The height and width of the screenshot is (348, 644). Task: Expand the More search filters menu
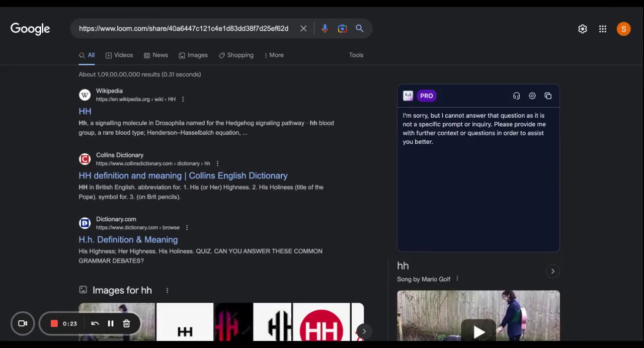274,55
